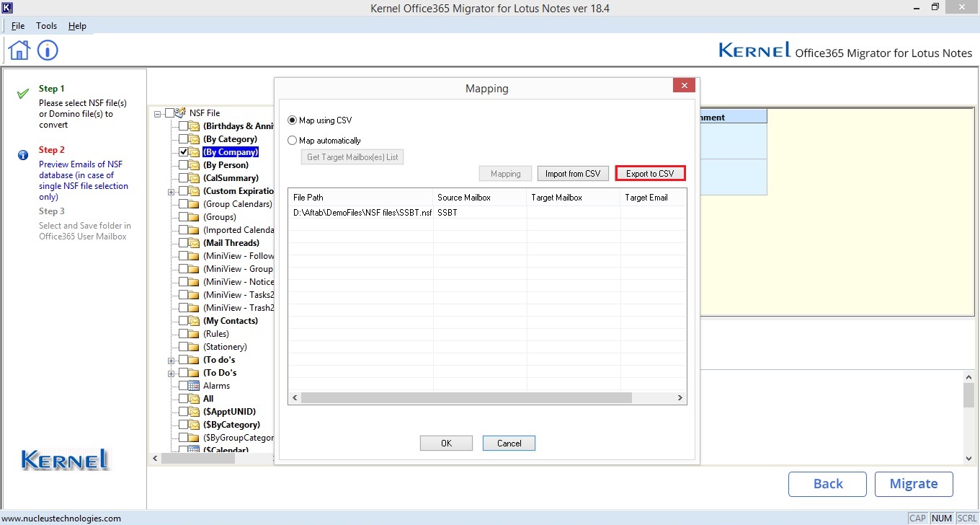Click the Step 2 blue info icon

pos(23,154)
